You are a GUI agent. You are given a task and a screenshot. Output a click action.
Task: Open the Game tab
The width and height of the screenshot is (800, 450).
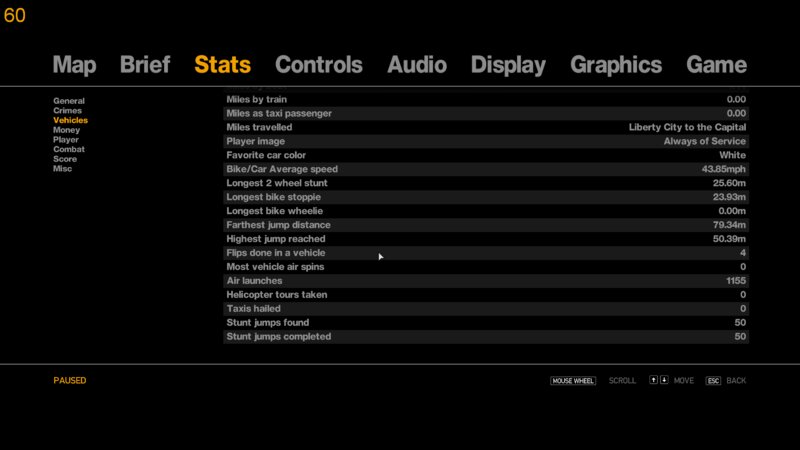click(x=716, y=65)
